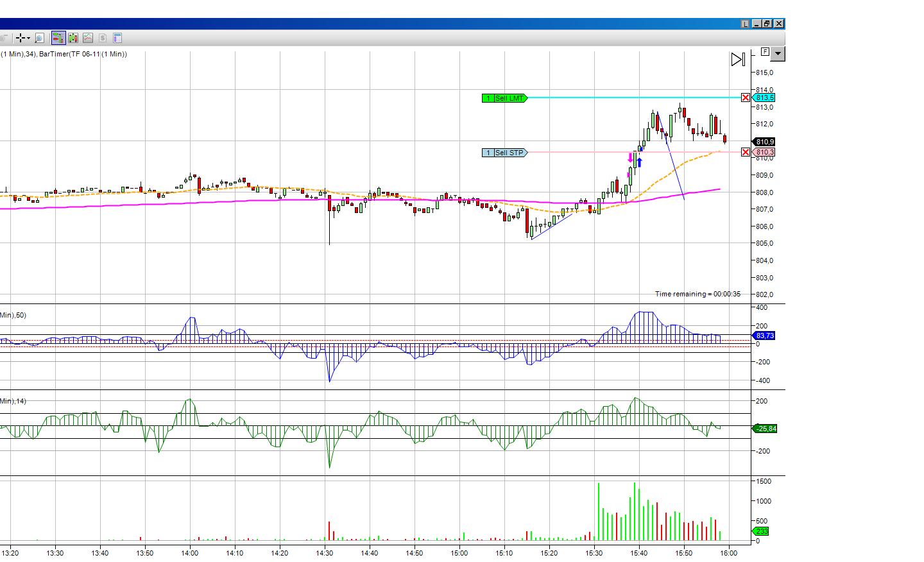The image size is (924, 562).
Task: Expand the dropdown arrow beside the F button
Action: (778, 54)
